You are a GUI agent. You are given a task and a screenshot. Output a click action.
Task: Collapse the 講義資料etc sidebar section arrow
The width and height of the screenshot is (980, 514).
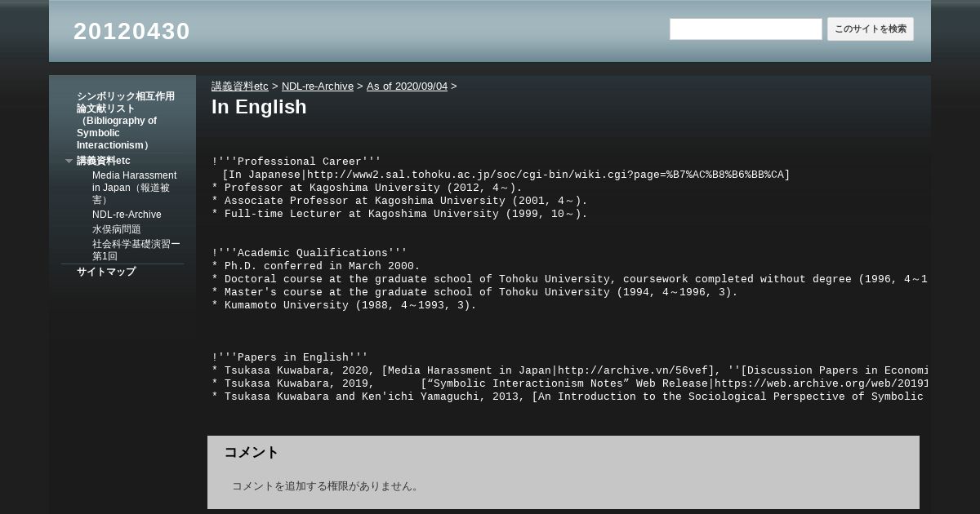[x=69, y=162]
